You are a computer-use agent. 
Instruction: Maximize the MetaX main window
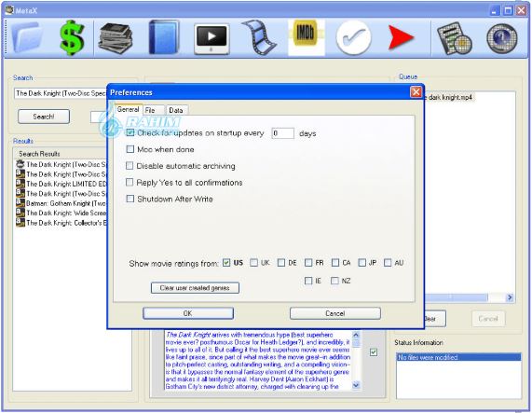(508, 10)
